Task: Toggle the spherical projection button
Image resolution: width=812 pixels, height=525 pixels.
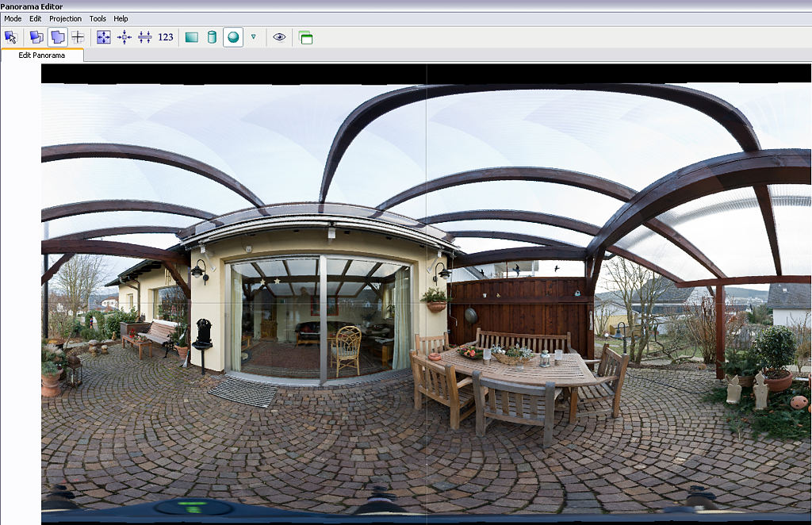Action: (233, 36)
